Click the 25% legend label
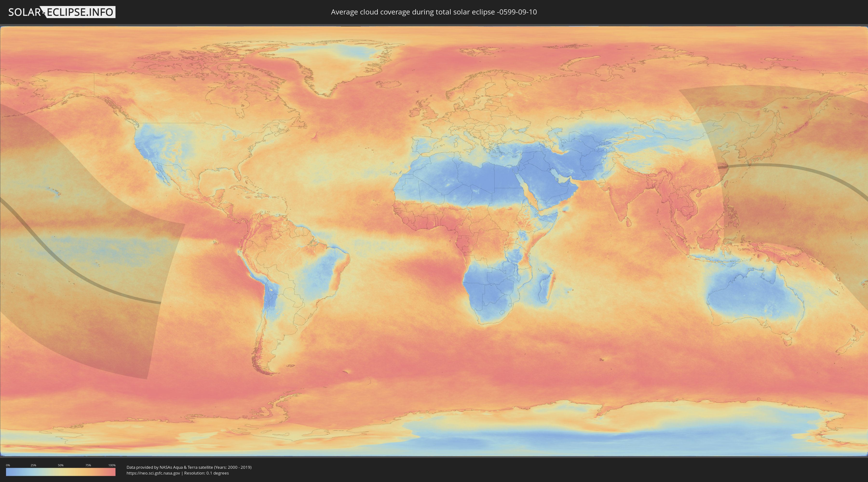The image size is (868, 482). 33,465
